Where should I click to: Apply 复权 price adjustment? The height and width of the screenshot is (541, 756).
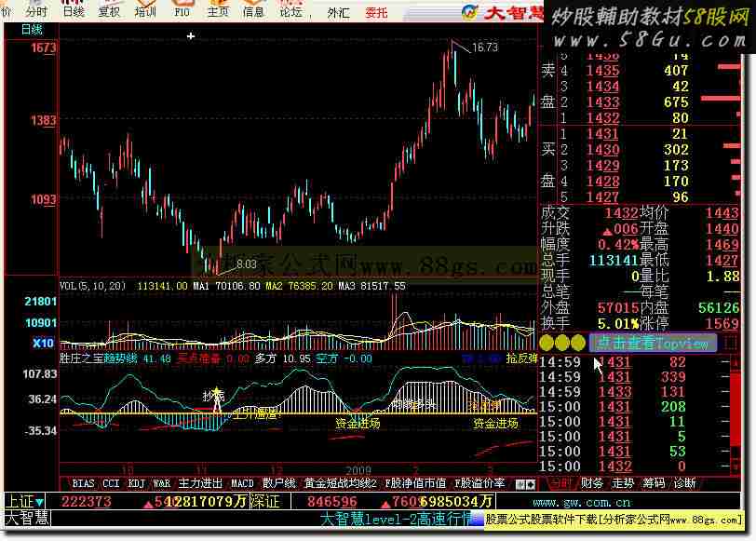click(x=109, y=9)
